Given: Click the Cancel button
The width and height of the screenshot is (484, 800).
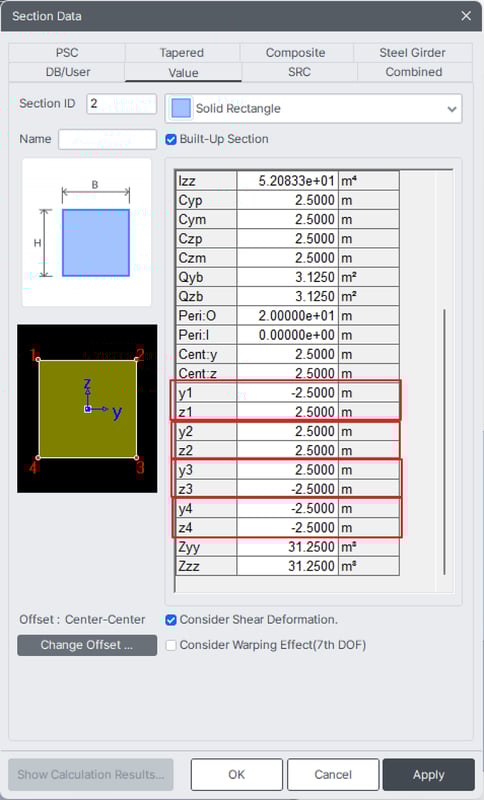Looking at the screenshot, I should click(333, 774).
